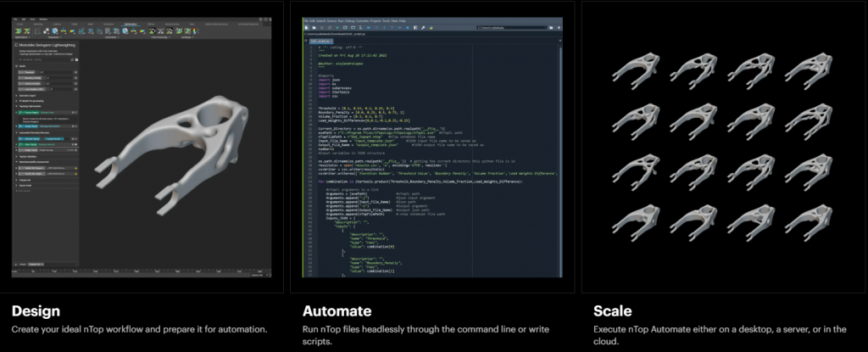Click the Threshold input value field
This screenshot has height=352, width=868.
tap(56, 73)
